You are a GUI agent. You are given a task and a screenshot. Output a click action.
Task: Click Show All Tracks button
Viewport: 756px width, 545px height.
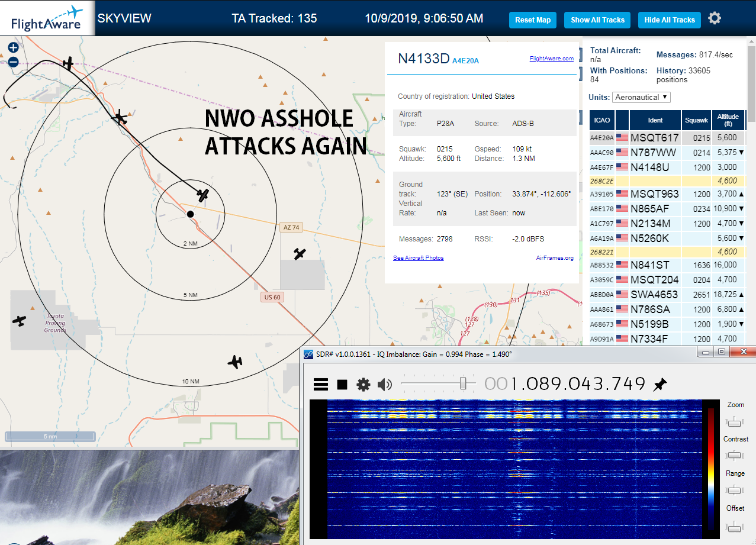tap(597, 20)
